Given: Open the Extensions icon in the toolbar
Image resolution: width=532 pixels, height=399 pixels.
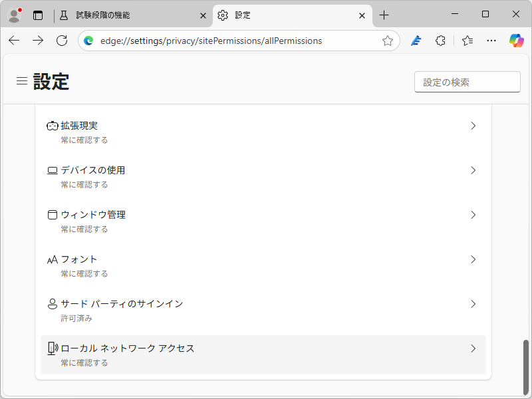Looking at the screenshot, I should click(440, 41).
